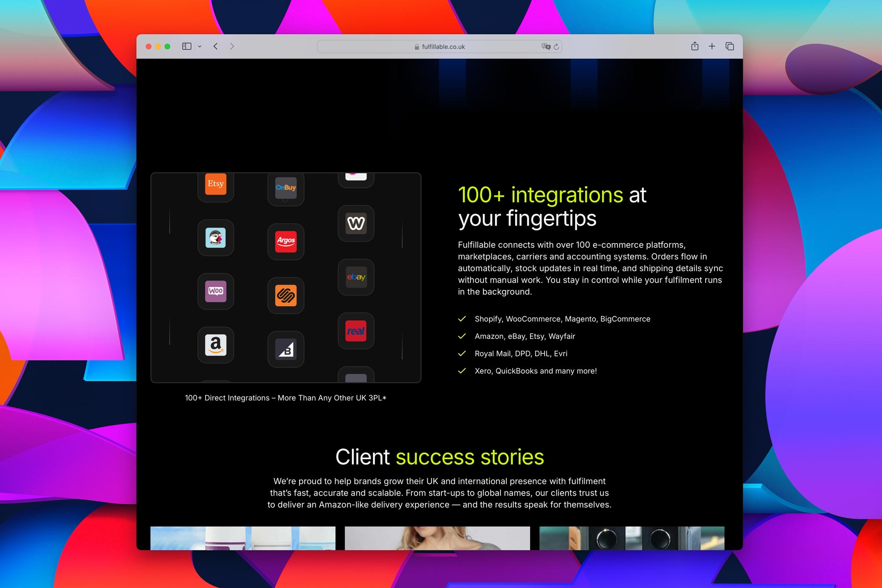Toggle the Safari sidebar
The height and width of the screenshot is (588, 882).
(187, 46)
